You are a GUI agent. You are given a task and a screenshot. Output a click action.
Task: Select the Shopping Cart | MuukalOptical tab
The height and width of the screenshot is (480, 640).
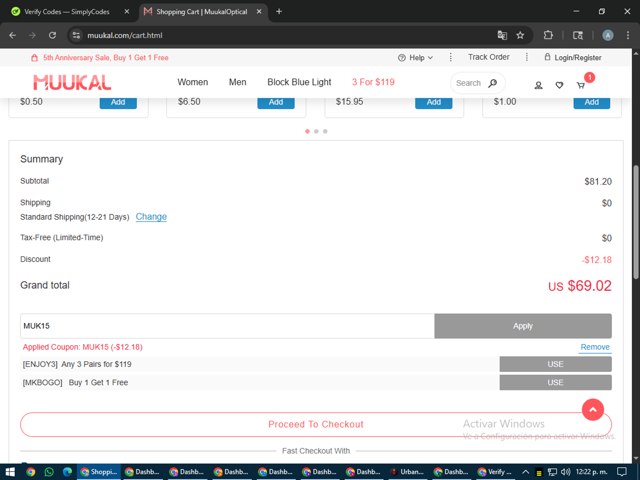[x=202, y=11]
